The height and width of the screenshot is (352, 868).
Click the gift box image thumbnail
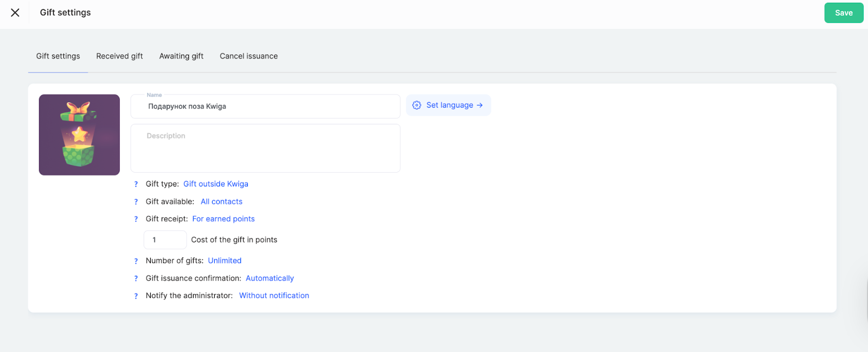pos(79,135)
